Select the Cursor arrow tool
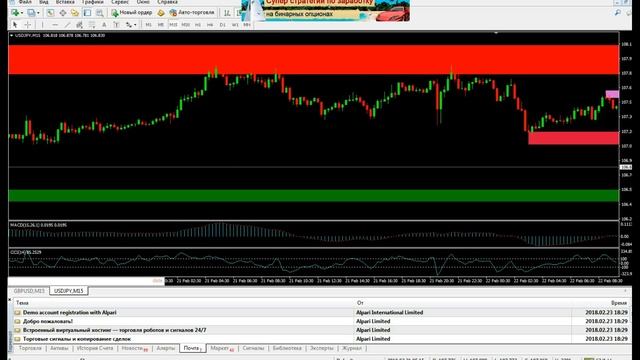This screenshot has width=640, height=360. (x=15, y=25)
